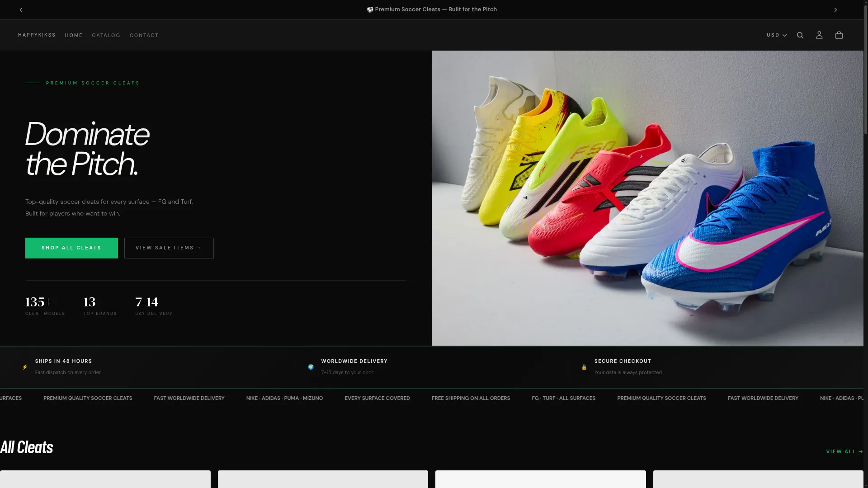Open the Catalog menu item

(106, 35)
